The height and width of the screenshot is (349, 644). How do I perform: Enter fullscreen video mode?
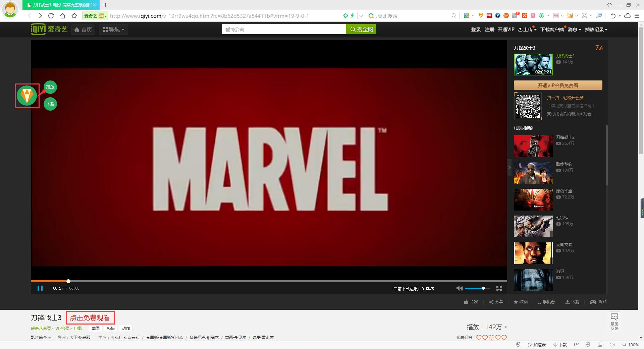499,288
